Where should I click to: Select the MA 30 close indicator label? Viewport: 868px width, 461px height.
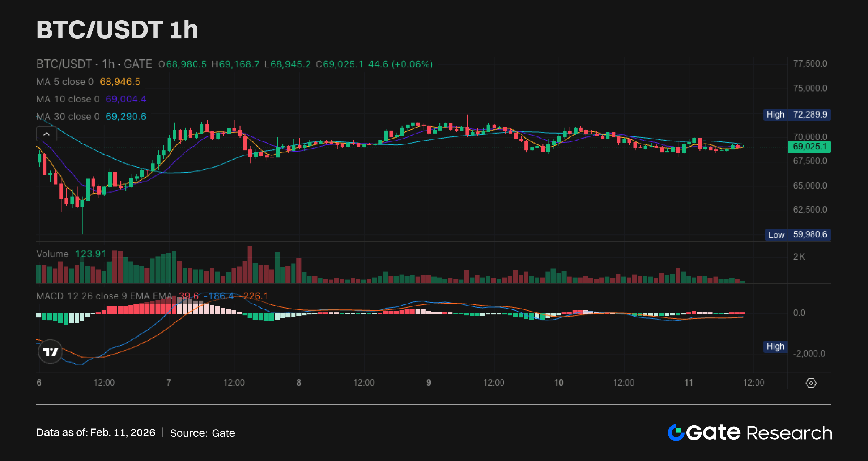(68, 117)
